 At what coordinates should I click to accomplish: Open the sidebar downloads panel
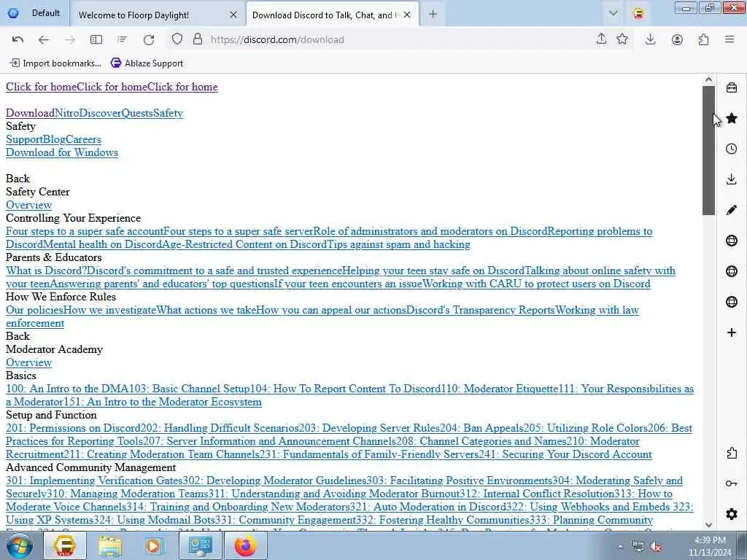[732, 179]
